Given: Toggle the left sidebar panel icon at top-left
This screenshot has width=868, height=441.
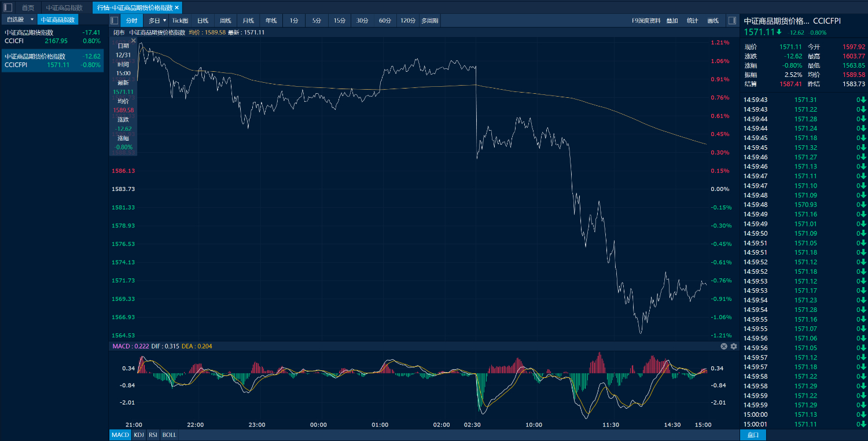Looking at the screenshot, I should 8,8.
